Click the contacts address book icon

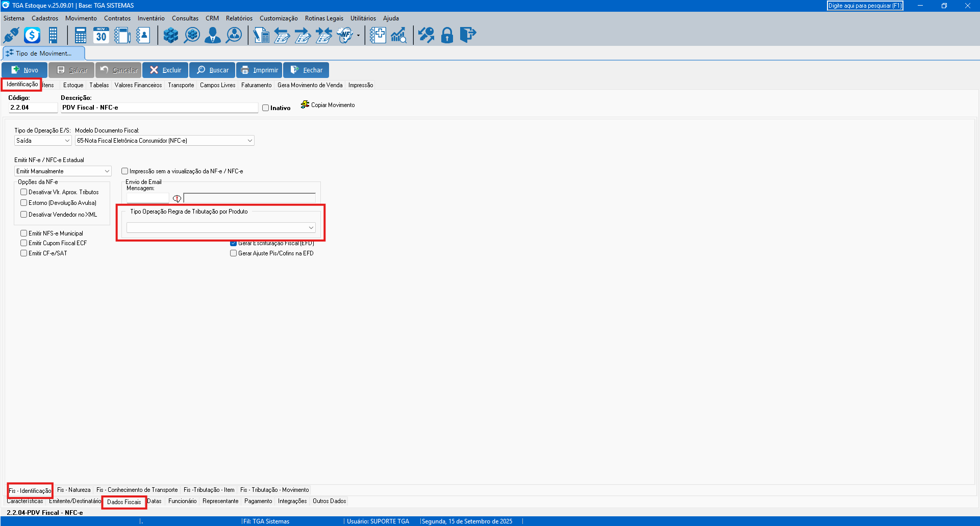143,35
